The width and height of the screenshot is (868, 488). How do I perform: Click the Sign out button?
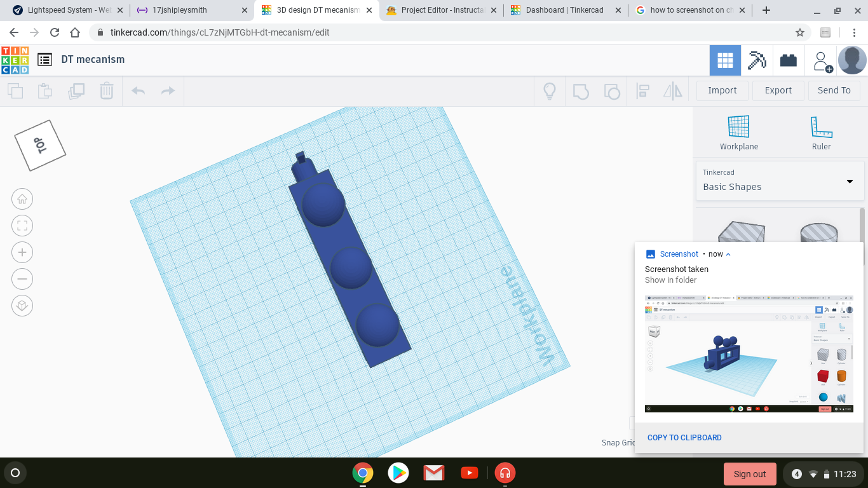tap(750, 474)
